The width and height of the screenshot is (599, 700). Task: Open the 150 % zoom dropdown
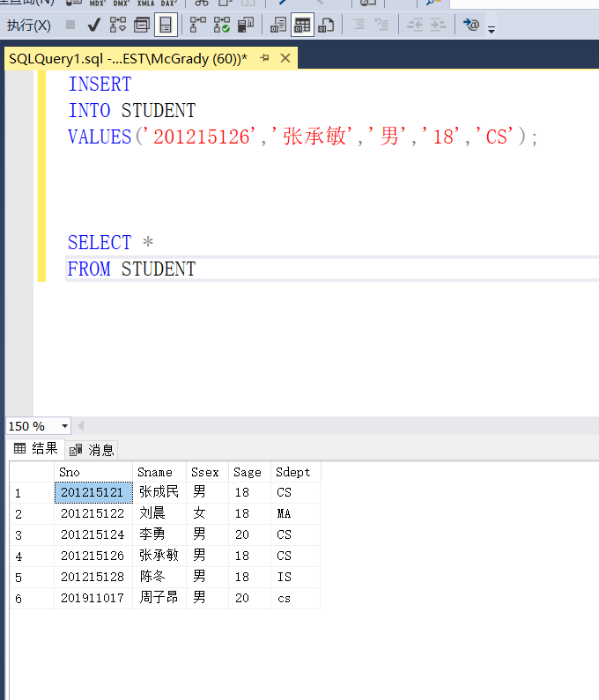65,426
